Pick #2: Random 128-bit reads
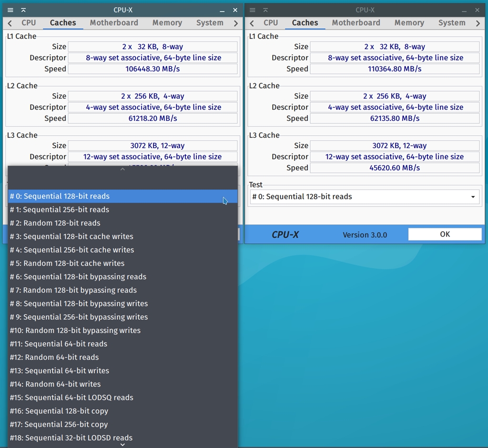Image resolution: width=488 pixels, height=448 pixels. point(122,223)
